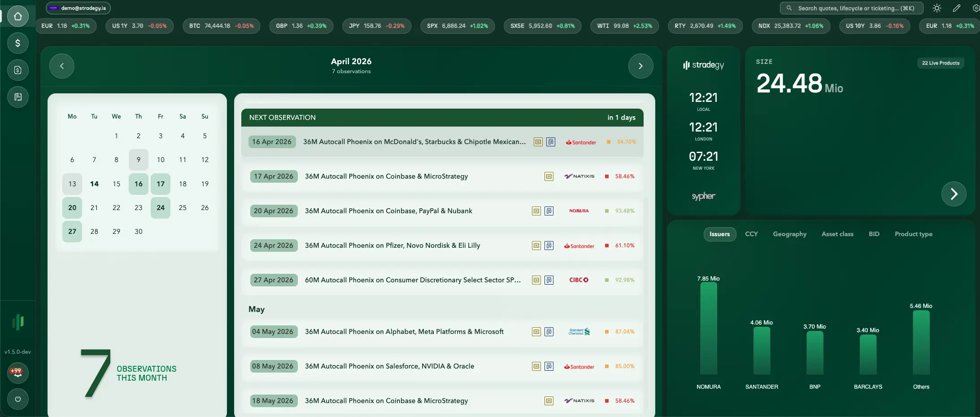Open the power icon at sidebar bottom
Viewport: 980px width, 417px height.
pos(18,399)
